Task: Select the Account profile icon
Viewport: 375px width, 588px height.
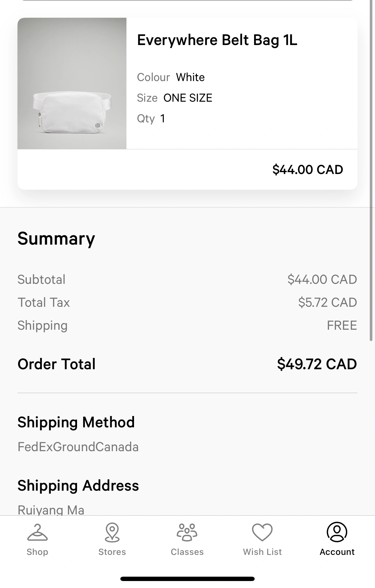Action: [337, 532]
